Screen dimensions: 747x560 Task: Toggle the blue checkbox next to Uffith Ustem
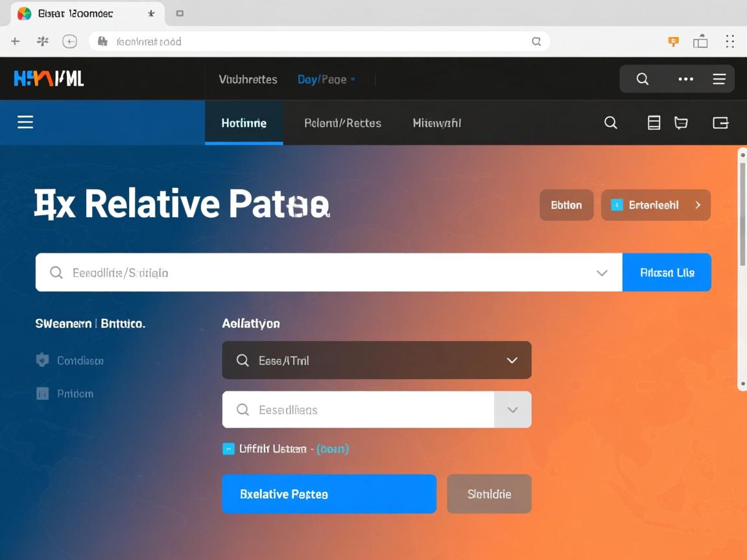pos(228,449)
